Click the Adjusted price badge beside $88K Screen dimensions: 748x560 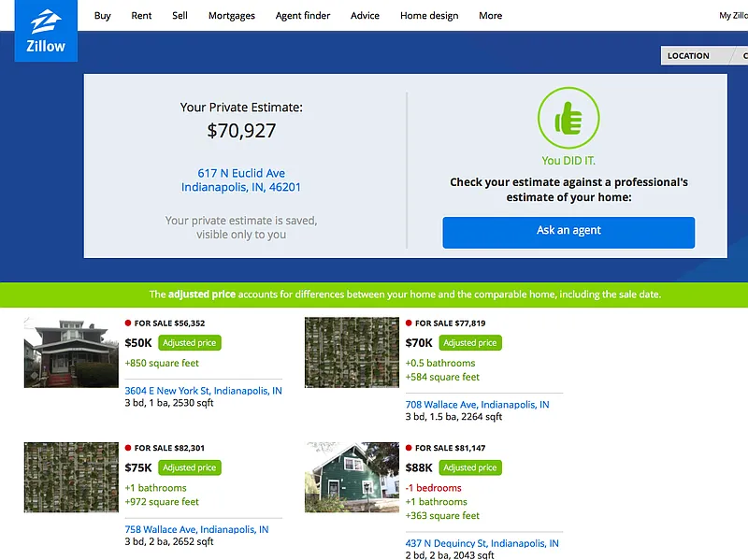[470, 467]
